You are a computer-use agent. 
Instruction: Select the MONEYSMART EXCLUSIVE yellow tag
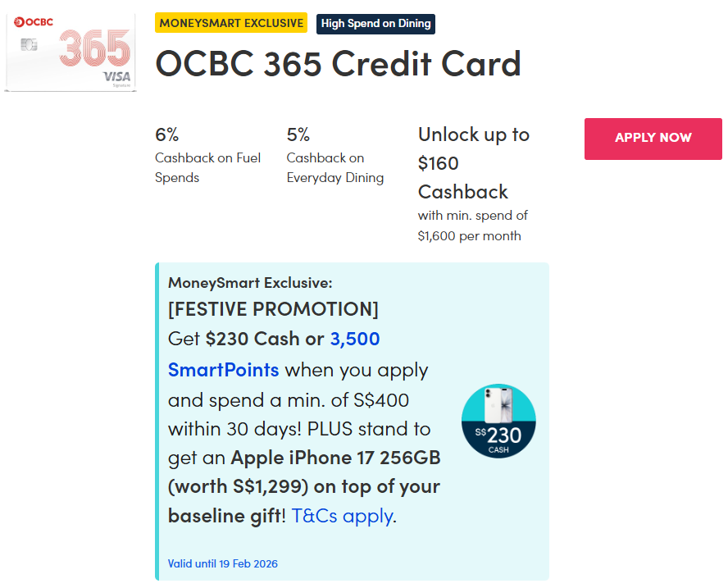tap(231, 23)
